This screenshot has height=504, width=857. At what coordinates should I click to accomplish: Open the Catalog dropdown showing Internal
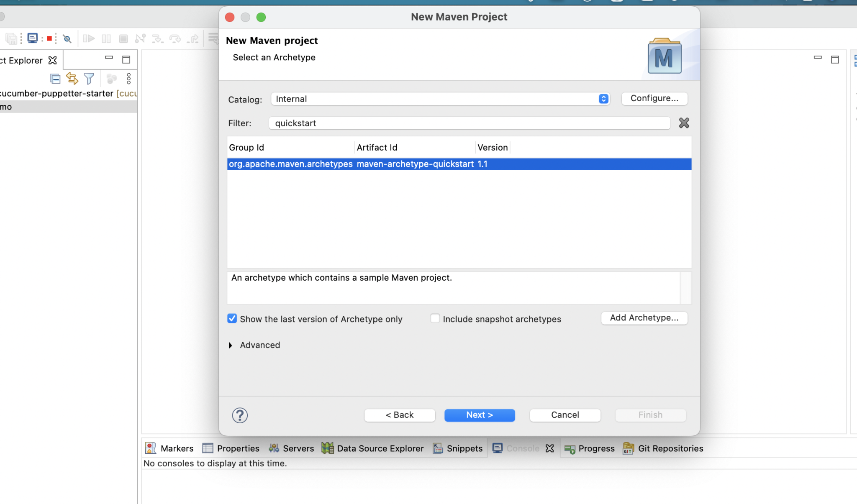[603, 99]
